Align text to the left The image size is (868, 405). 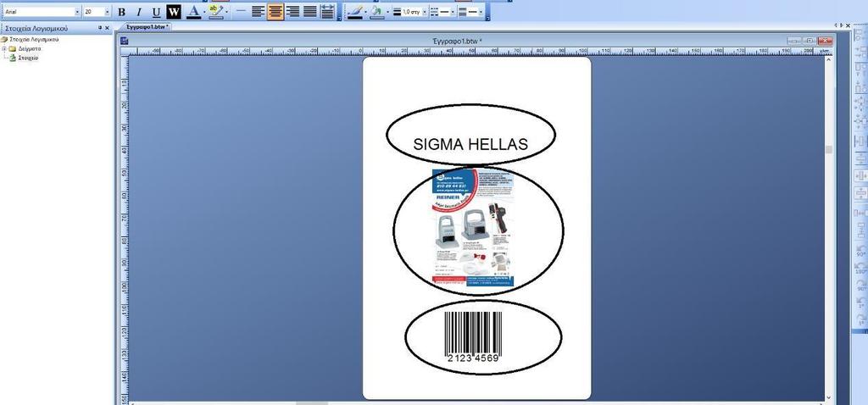pyautogui.click(x=258, y=12)
